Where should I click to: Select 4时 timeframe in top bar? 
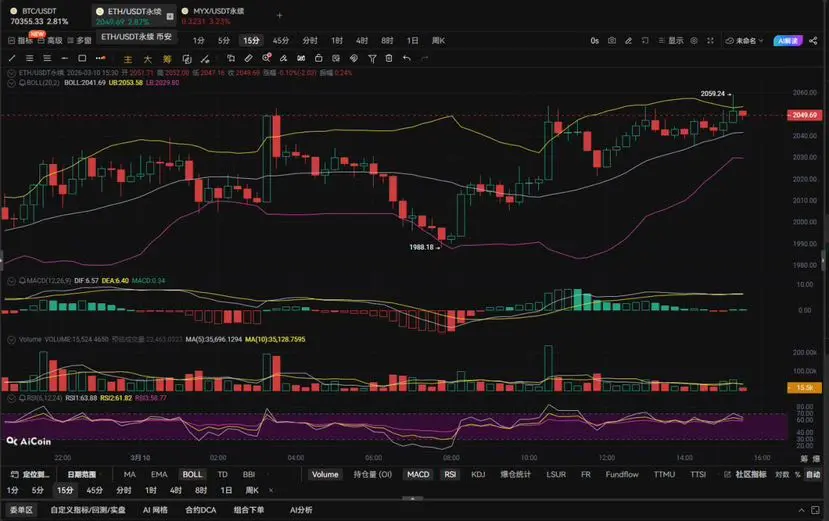point(362,41)
